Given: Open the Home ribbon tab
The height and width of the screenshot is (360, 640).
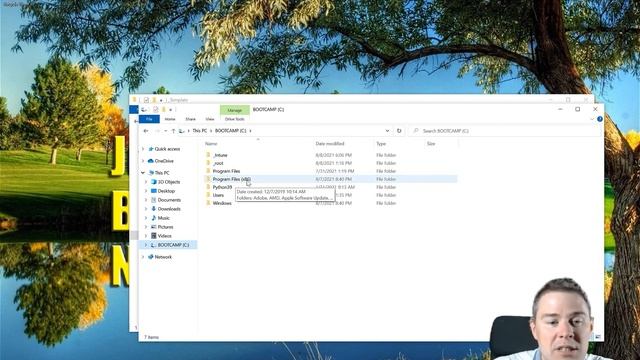Looking at the screenshot, I should point(170,119).
